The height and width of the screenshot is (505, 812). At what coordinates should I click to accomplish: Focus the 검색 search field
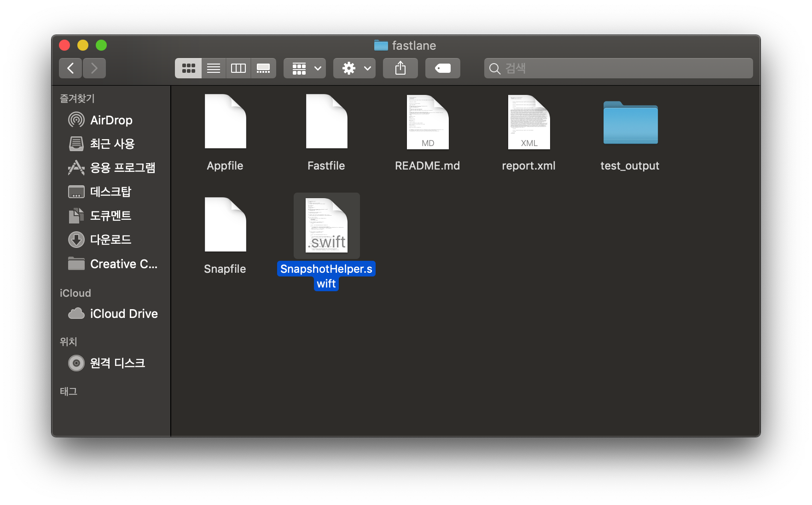coord(618,68)
